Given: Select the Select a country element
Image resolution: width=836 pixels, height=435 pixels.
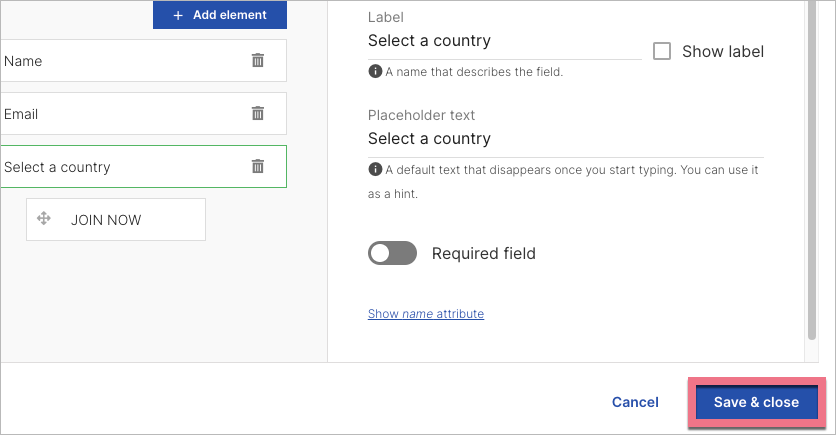Looking at the screenshot, I should pos(120,167).
